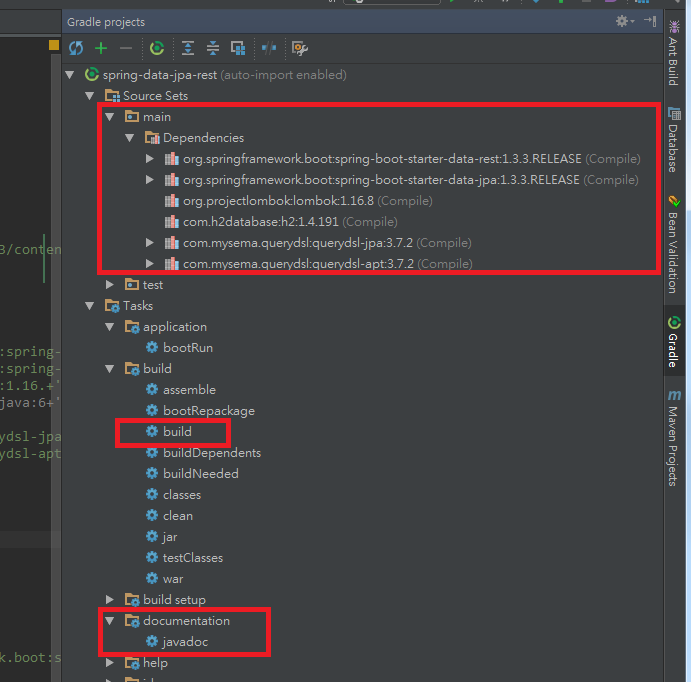Open Gradle settings wrench icon

(x=300, y=48)
